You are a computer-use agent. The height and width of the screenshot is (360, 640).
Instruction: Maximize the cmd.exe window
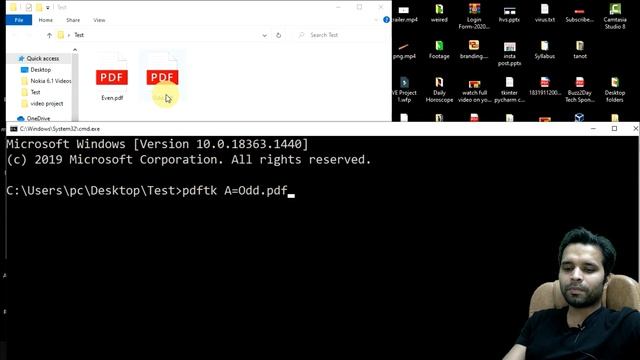tap(614, 129)
